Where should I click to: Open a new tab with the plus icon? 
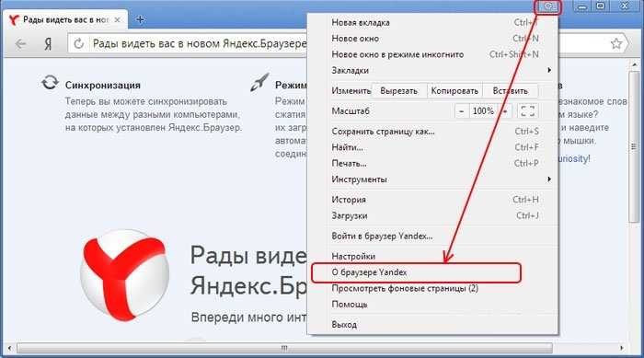click(x=140, y=19)
